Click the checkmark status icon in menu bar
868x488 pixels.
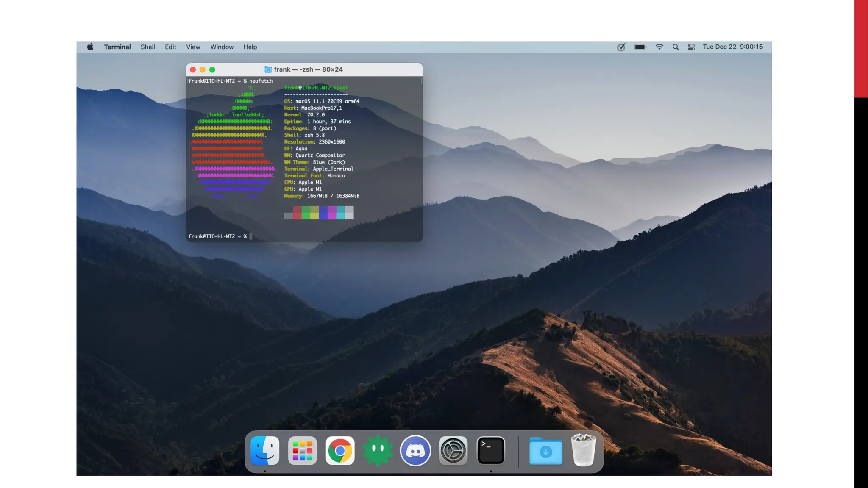621,47
